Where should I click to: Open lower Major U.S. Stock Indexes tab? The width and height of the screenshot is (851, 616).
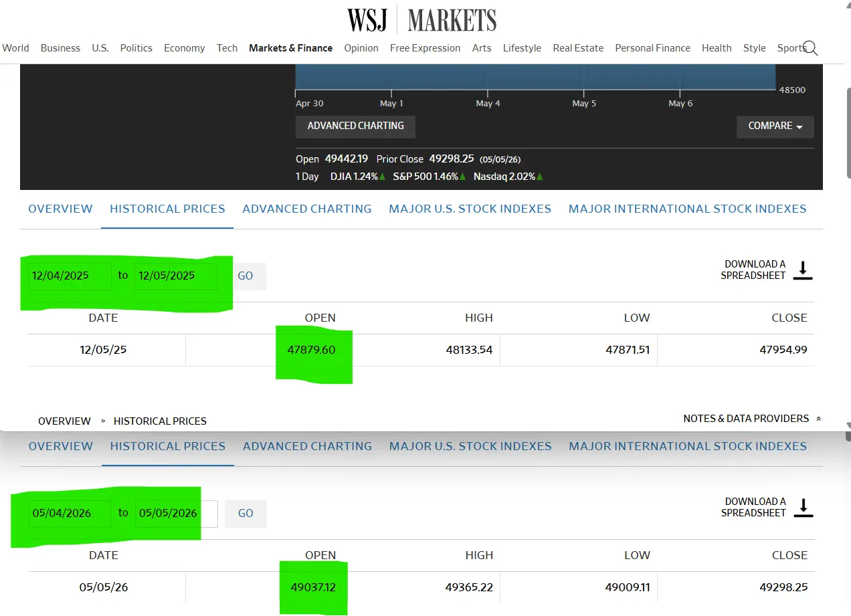471,446
